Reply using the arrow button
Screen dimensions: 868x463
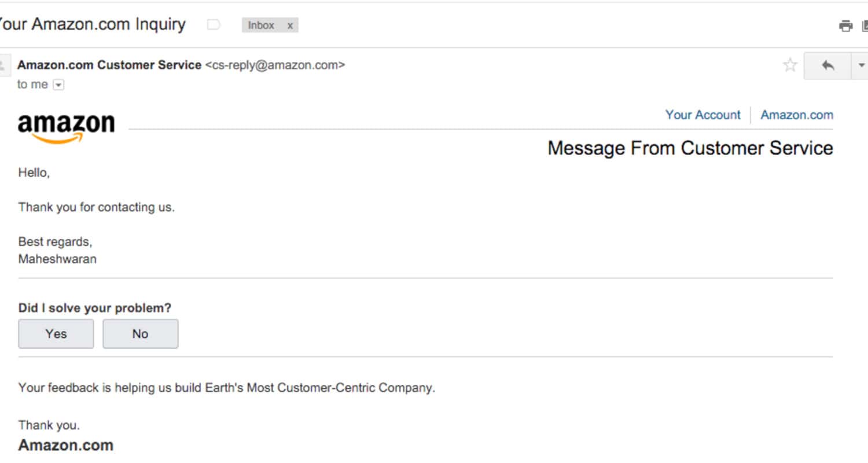[827, 65]
